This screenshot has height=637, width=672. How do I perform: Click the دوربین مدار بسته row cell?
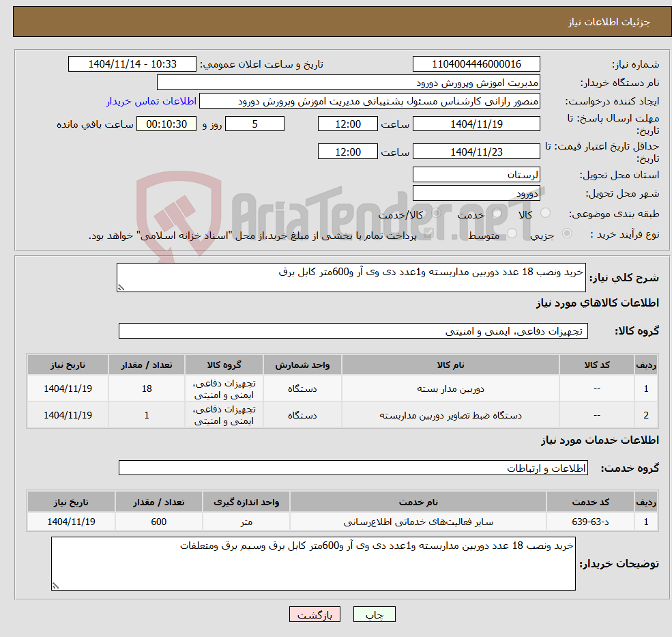click(x=450, y=388)
